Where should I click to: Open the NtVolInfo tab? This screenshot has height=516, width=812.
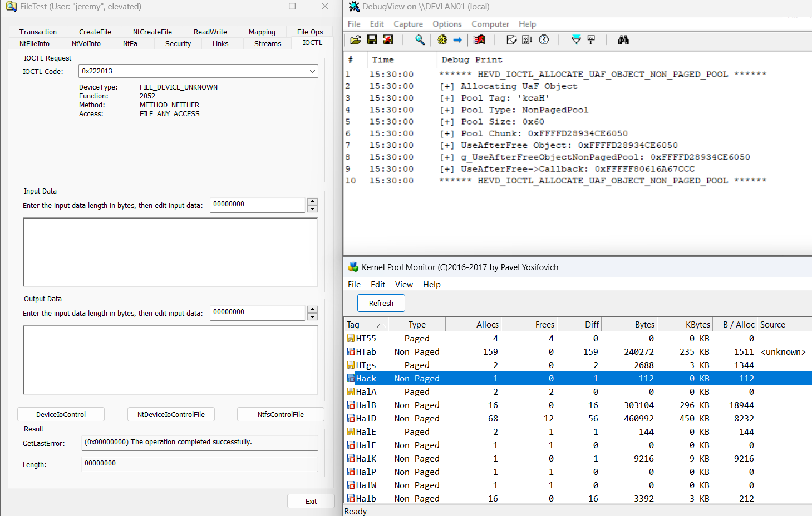pos(86,43)
